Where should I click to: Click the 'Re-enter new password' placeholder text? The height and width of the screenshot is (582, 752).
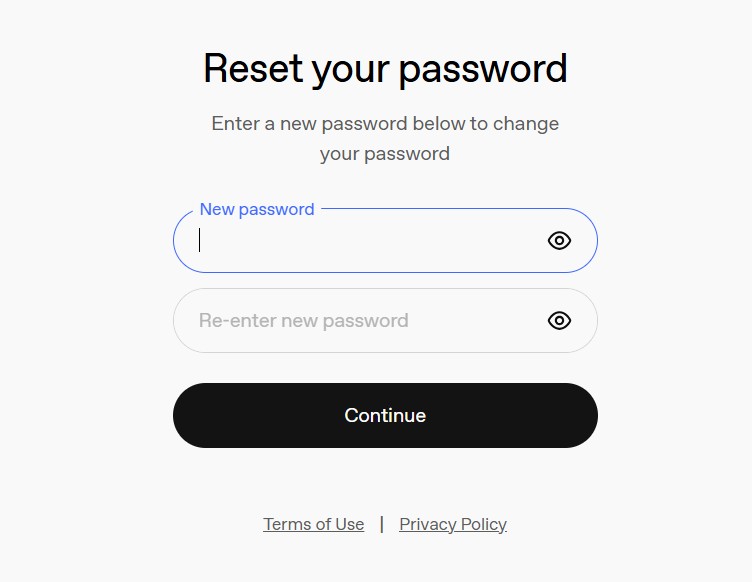[303, 321]
